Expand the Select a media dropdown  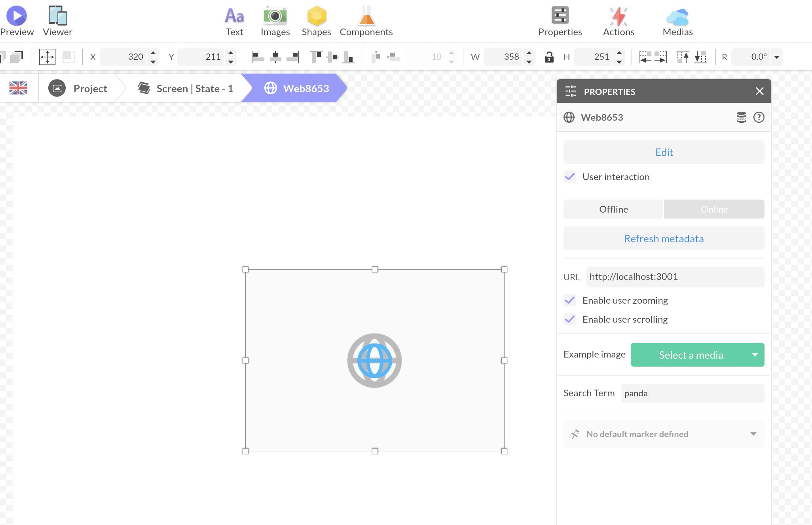[755, 355]
